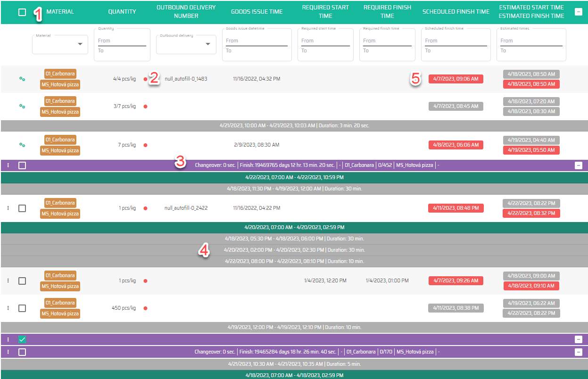Click red 4/7/2023, 09:06 AM scheduled badge
This screenshot has height=379, width=588.
(x=453, y=79)
